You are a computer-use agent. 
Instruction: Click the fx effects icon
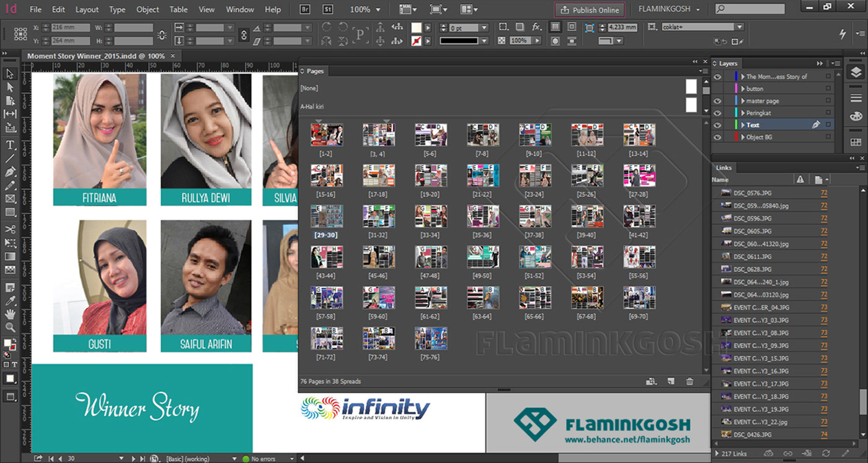(x=537, y=27)
